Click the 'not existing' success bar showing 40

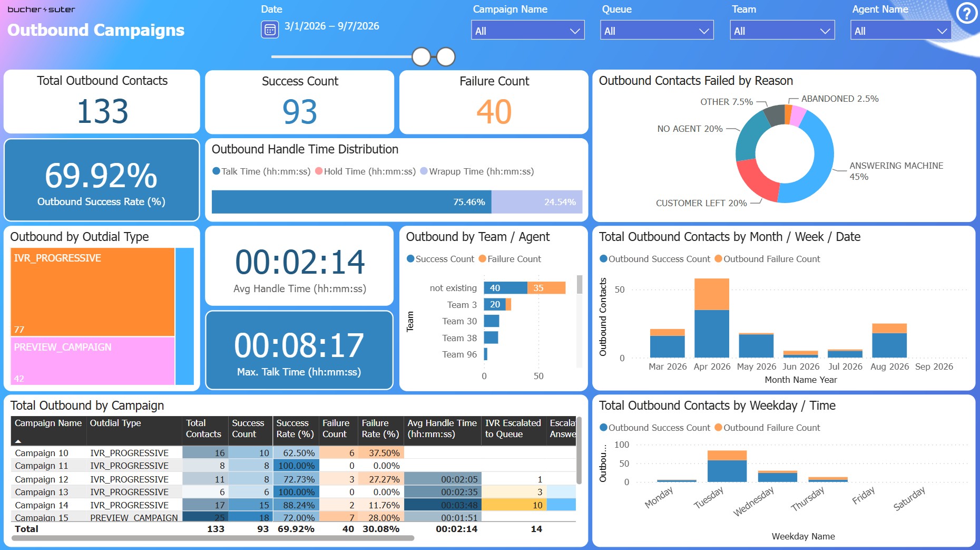[x=505, y=288]
